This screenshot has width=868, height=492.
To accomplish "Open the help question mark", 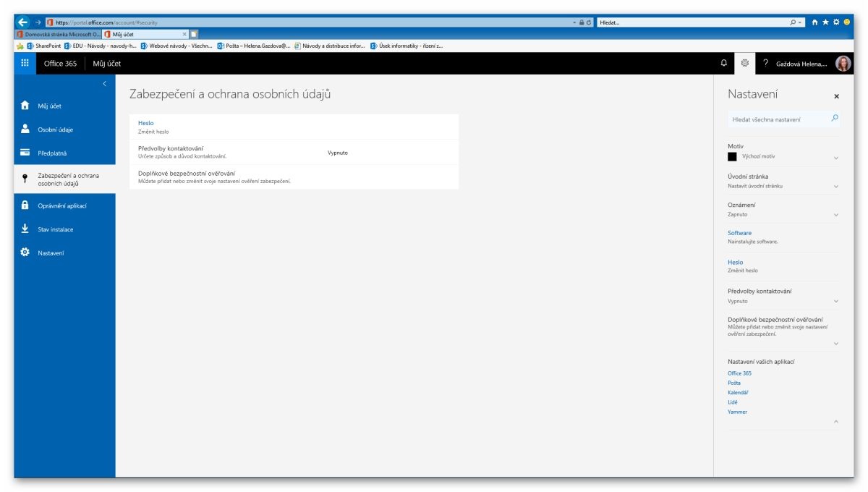I will click(x=765, y=64).
